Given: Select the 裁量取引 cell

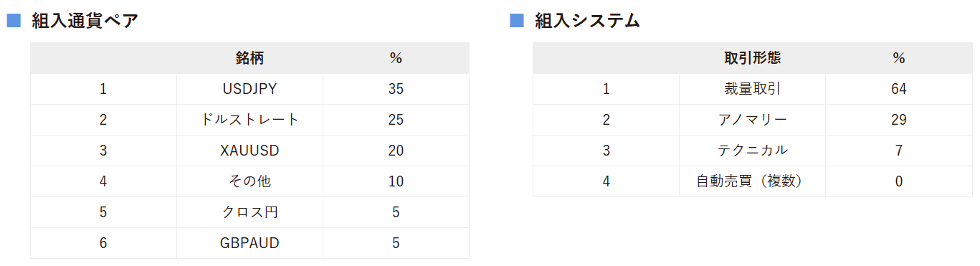Looking at the screenshot, I should [753, 89].
